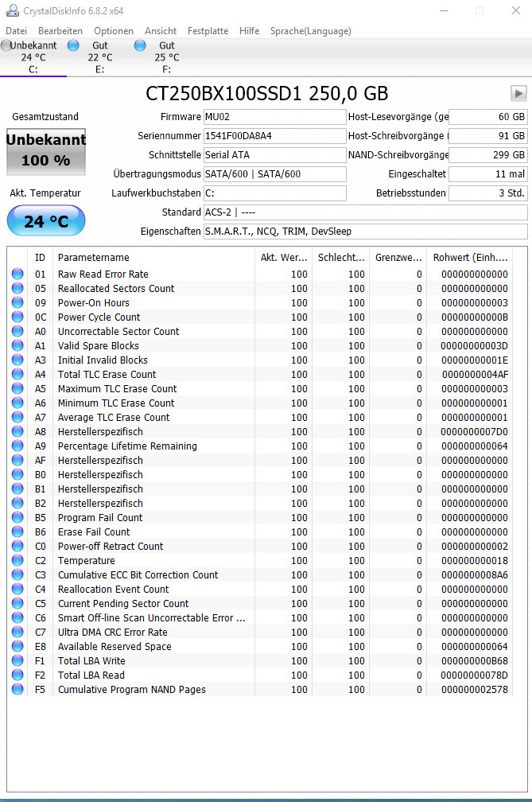
Task: Select the gray status orb for drive C:
Action: coord(6,45)
